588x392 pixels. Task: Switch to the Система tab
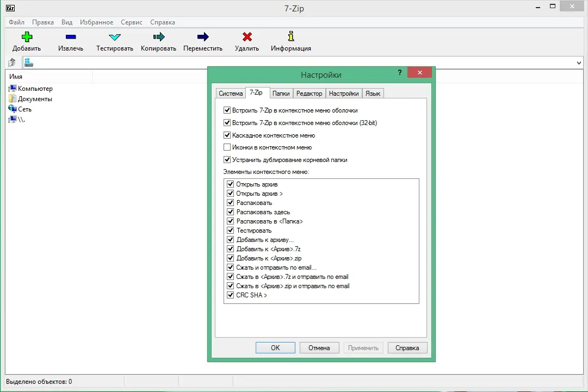pos(231,94)
